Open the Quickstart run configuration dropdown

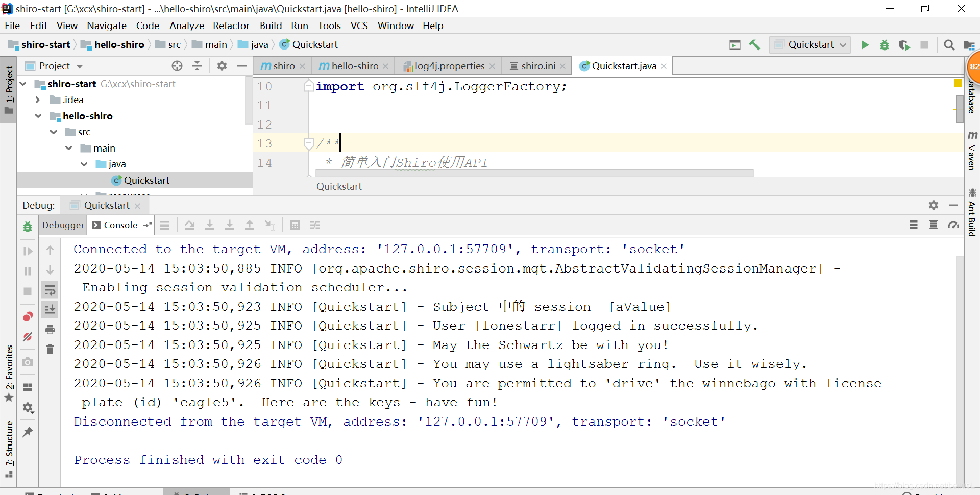(x=811, y=45)
